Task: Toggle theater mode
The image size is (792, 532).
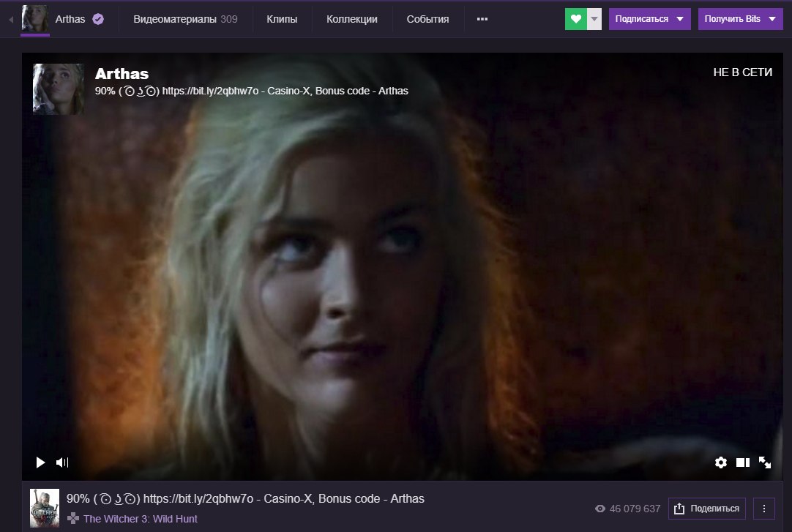Action: click(742, 462)
